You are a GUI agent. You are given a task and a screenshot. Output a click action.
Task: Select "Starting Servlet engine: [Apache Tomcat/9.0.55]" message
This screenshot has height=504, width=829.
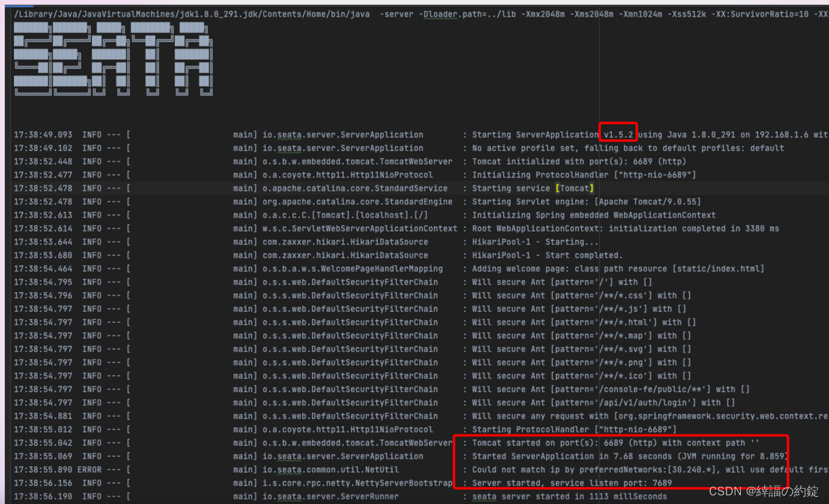pos(586,201)
